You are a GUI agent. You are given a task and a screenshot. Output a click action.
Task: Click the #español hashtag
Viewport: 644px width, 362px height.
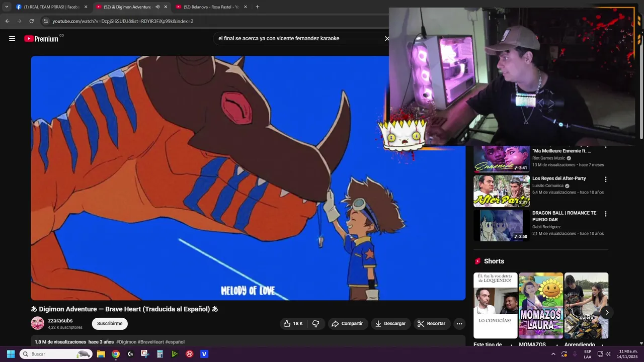point(175,342)
